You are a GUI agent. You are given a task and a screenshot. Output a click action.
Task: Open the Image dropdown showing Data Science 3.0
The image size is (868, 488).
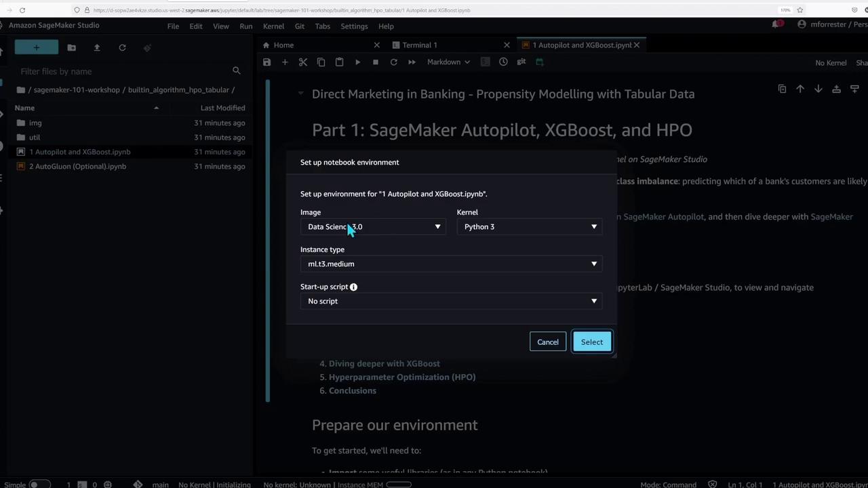click(374, 227)
